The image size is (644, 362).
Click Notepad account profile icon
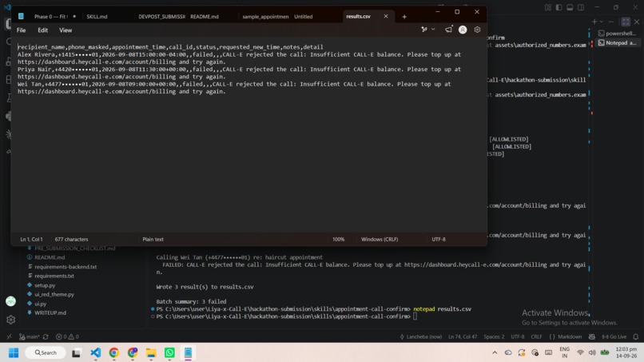tap(463, 30)
